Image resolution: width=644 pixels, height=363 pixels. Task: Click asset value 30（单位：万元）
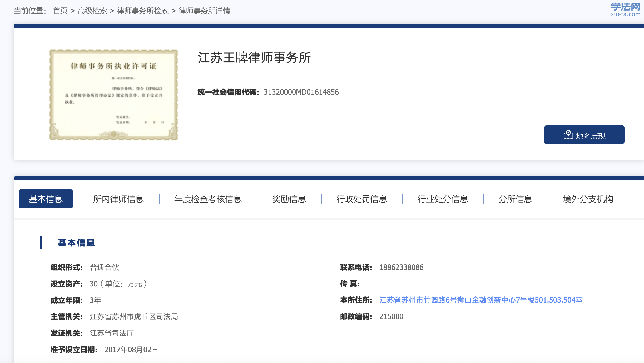118,284
